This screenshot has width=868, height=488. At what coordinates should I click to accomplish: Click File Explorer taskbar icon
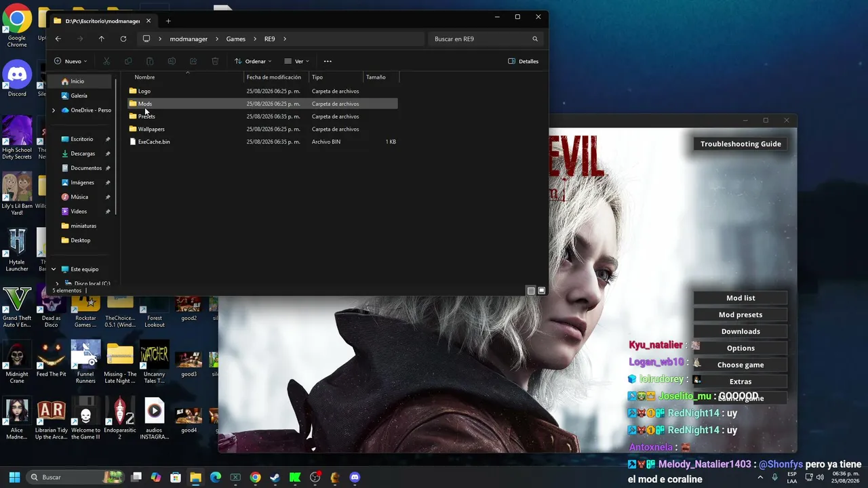(x=195, y=477)
